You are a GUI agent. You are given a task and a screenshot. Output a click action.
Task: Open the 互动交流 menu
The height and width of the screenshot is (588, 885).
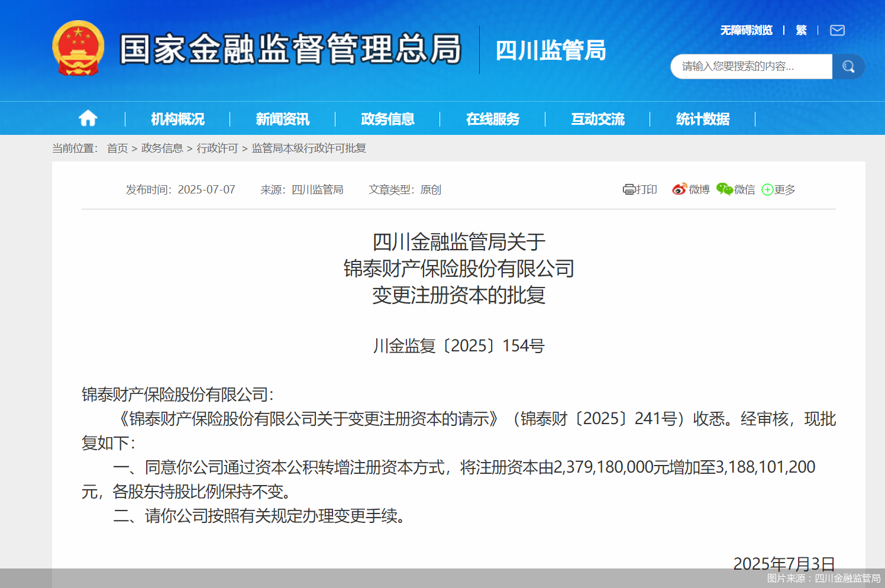(598, 119)
